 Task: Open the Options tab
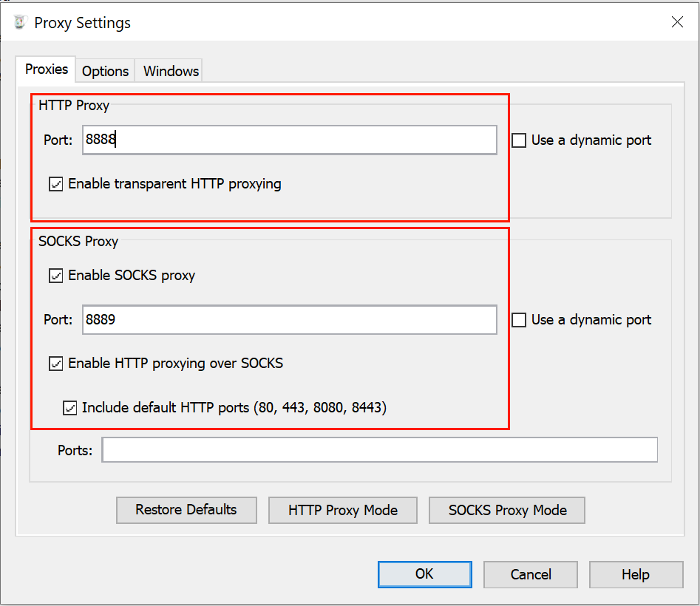[105, 71]
